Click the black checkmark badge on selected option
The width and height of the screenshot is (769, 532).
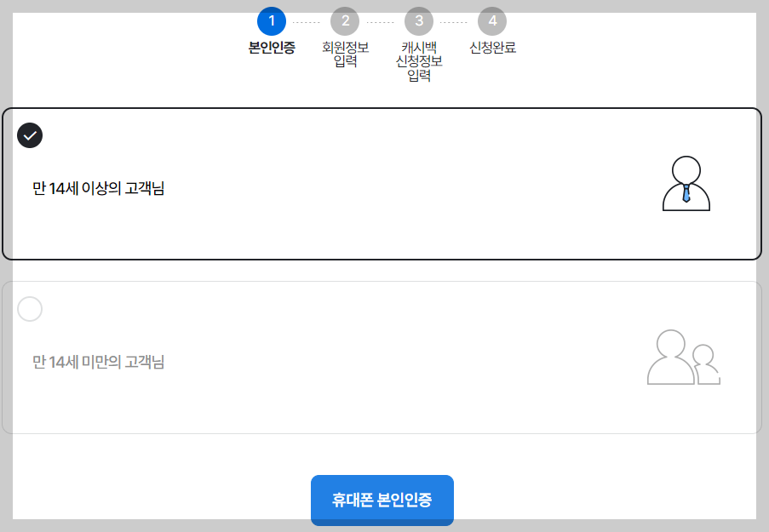pyautogui.click(x=30, y=134)
